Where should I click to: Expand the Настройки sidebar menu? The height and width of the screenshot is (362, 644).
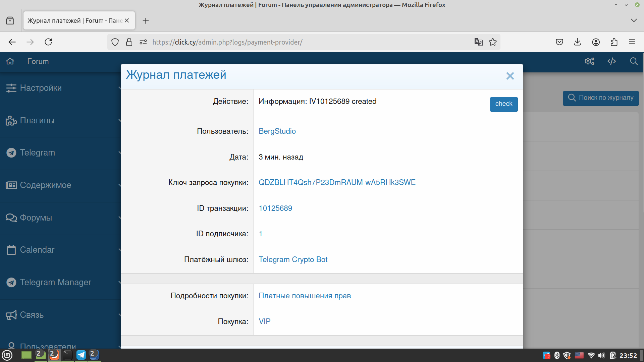[x=40, y=88]
